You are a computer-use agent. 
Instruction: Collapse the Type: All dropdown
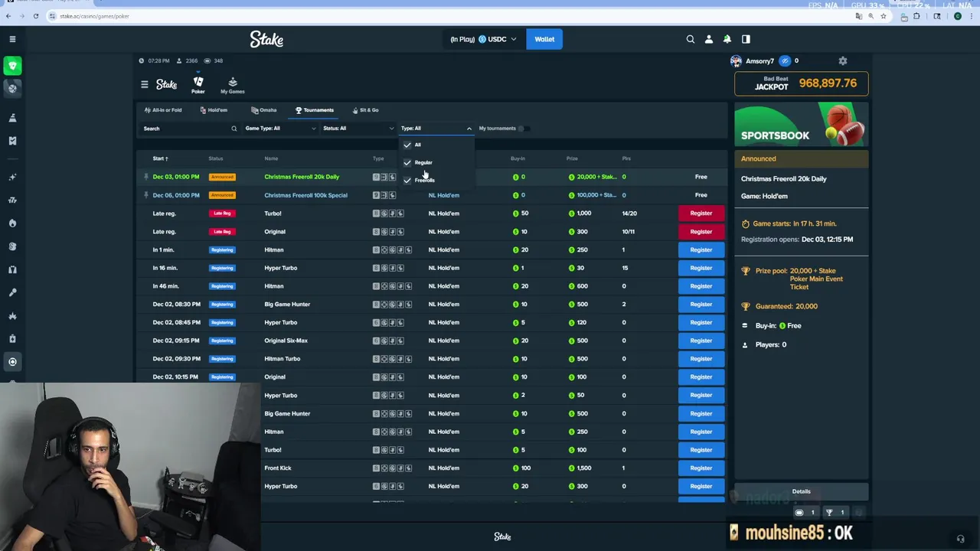(436, 129)
